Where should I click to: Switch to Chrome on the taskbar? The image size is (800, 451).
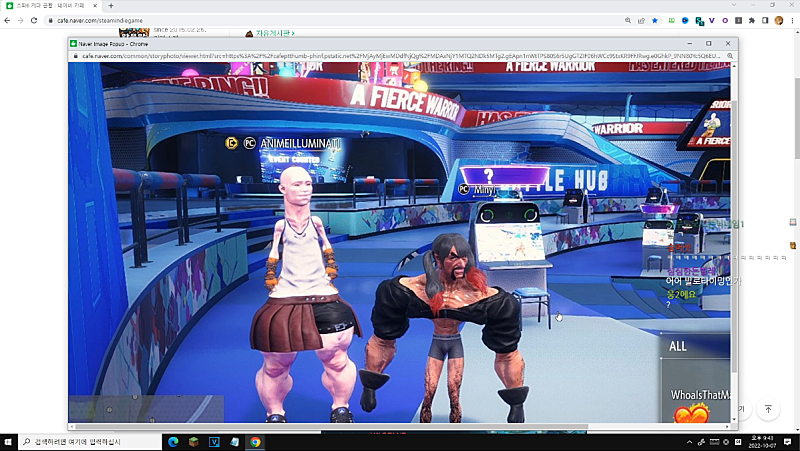(x=255, y=442)
